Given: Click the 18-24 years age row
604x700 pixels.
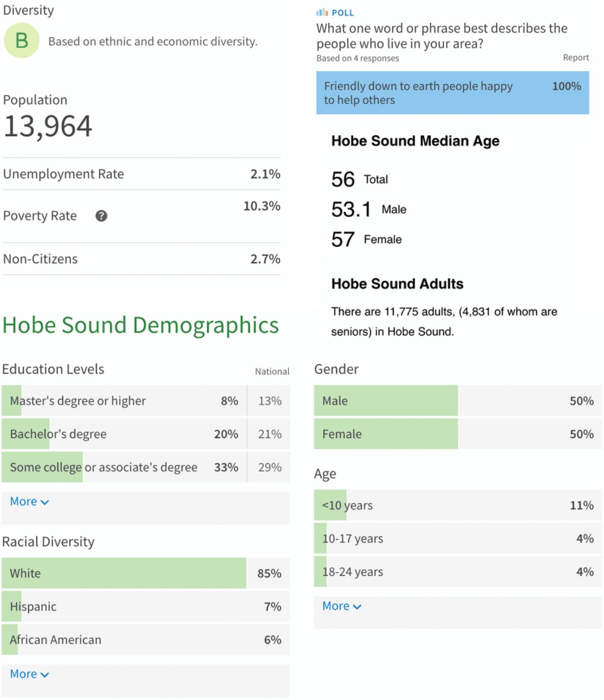Looking at the screenshot, I should [x=457, y=572].
